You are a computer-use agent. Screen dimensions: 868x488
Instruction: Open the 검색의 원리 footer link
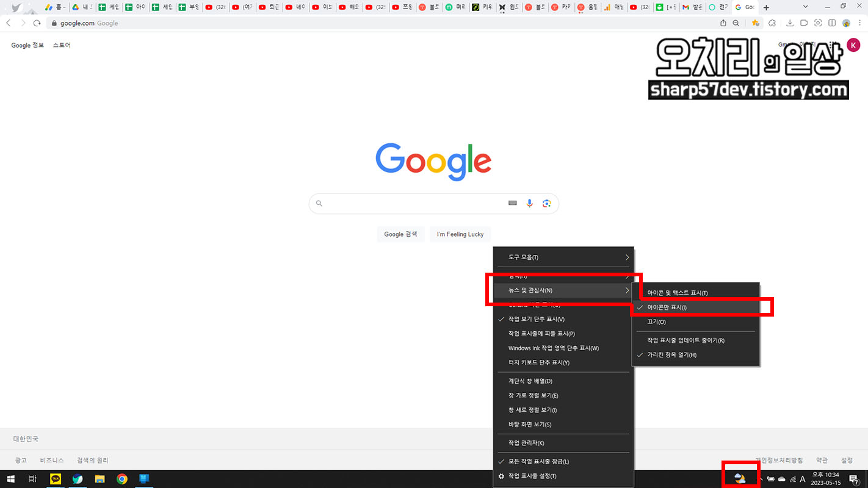(93, 461)
